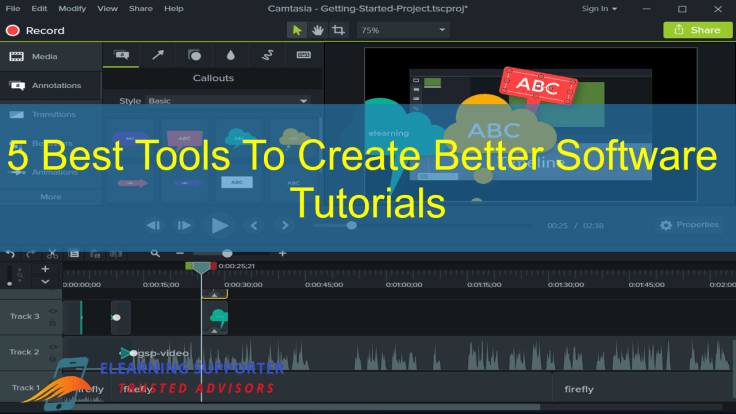Image resolution: width=736 pixels, height=414 pixels.
Task: Click the track height slider knob
Action: pos(9,284)
